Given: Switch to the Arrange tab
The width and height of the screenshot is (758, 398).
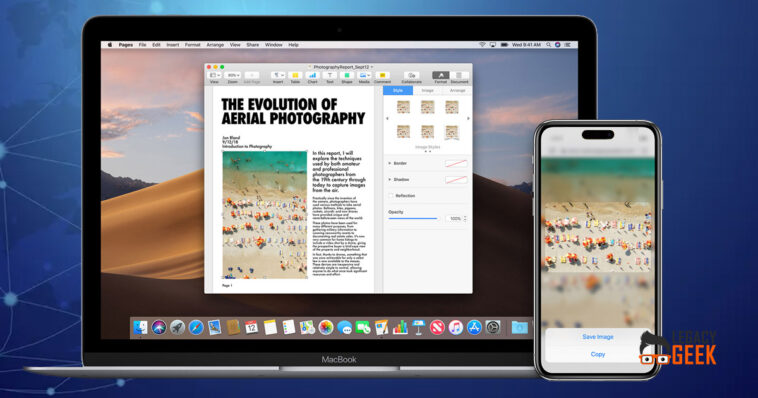Looking at the screenshot, I should coord(457,90).
